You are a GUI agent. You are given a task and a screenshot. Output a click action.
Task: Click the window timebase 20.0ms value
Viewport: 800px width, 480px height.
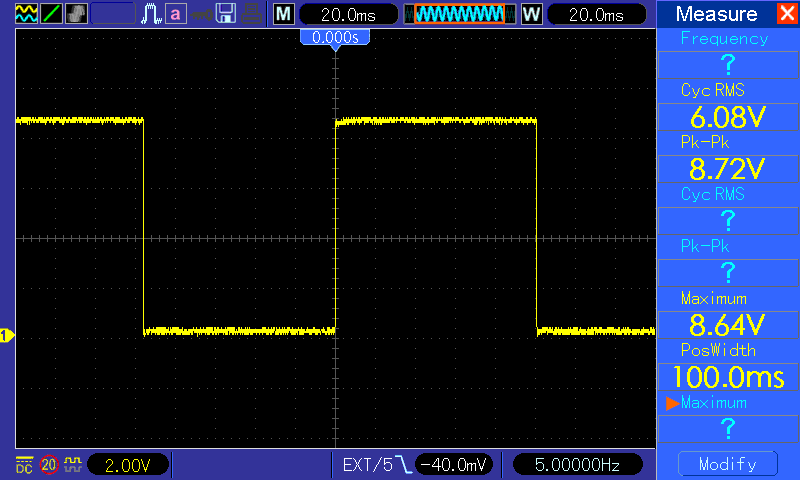click(596, 14)
